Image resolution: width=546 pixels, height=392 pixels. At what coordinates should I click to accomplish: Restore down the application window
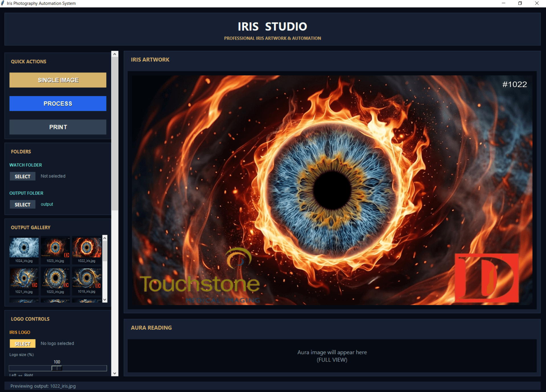coord(520,3)
